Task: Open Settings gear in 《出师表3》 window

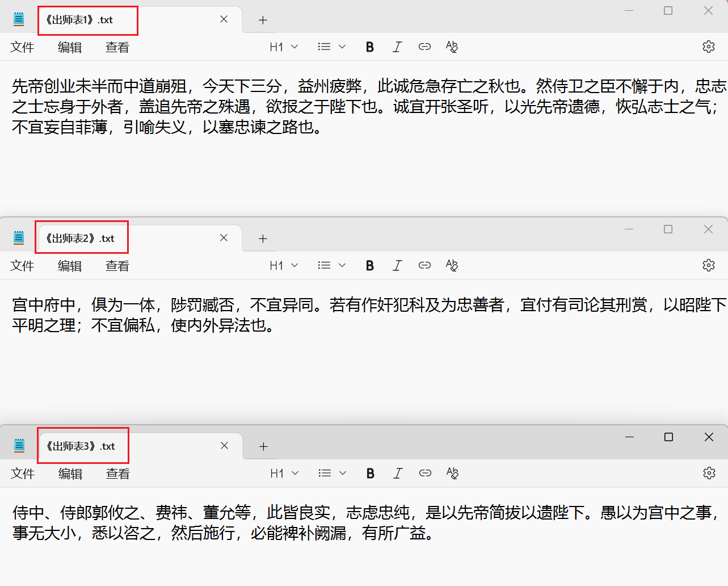Action: click(709, 473)
